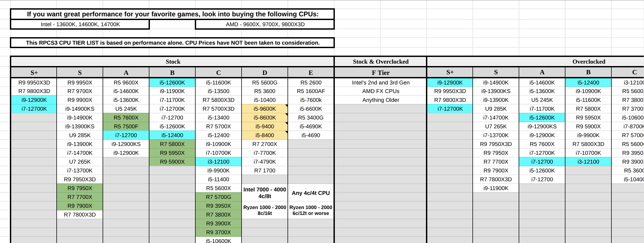Viewport: 644px width, 243px height.
Task: Select green R5 7600X in Stock A column
Action: 126,118
